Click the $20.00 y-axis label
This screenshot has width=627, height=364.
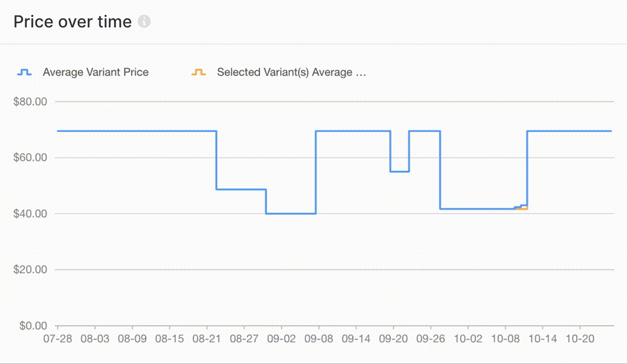(x=30, y=270)
